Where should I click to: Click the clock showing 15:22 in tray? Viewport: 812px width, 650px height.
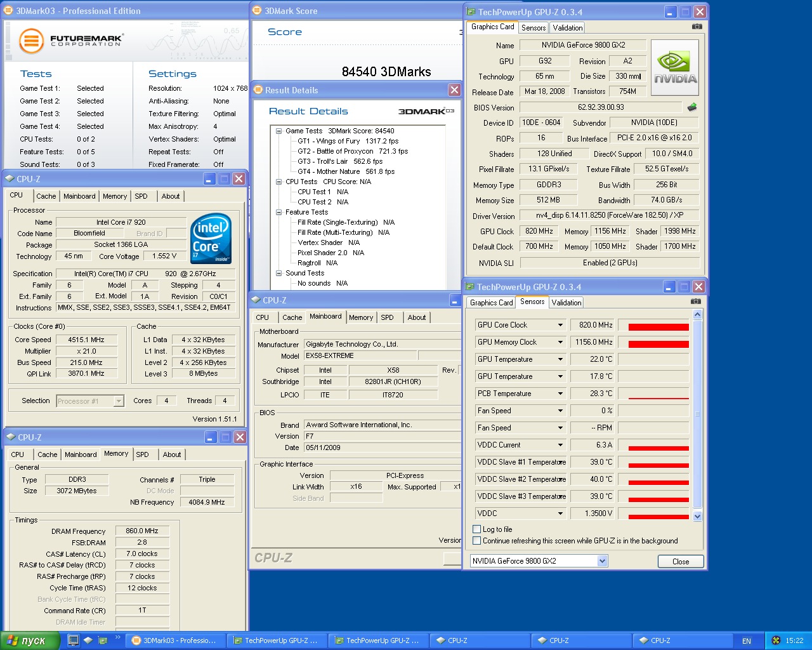point(794,641)
